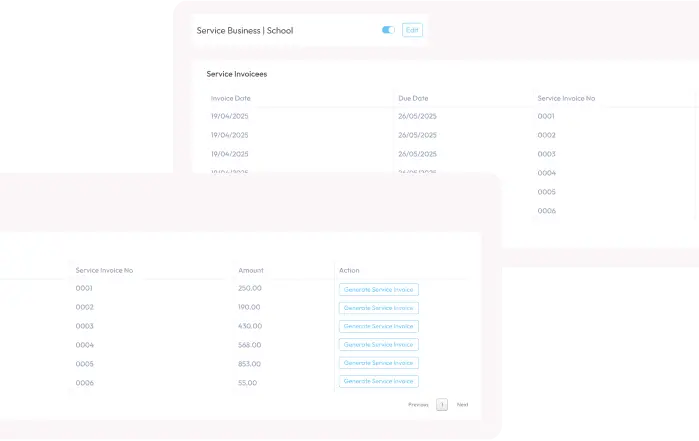Select invoice 0005 in back window list
The height and width of the screenshot is (441, 699).
[x=546, y=192]
